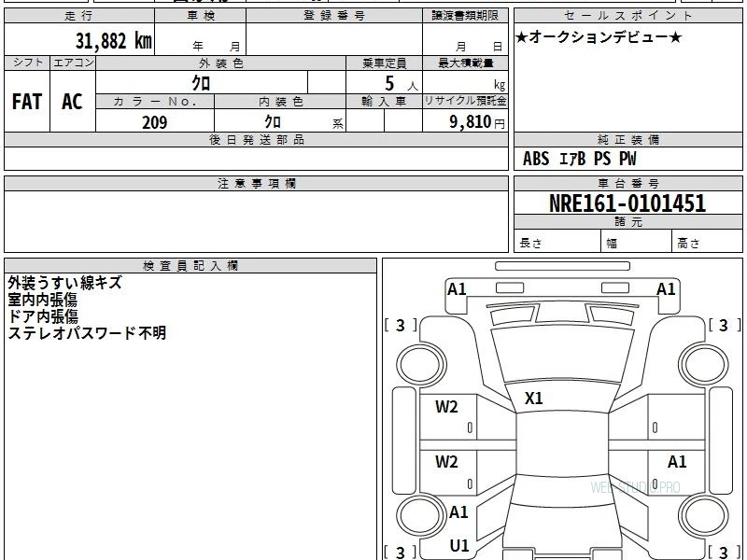This screenshot has height=560, width=747.
Task: Select the 走行 column header
Action: (x=79, y=16)
